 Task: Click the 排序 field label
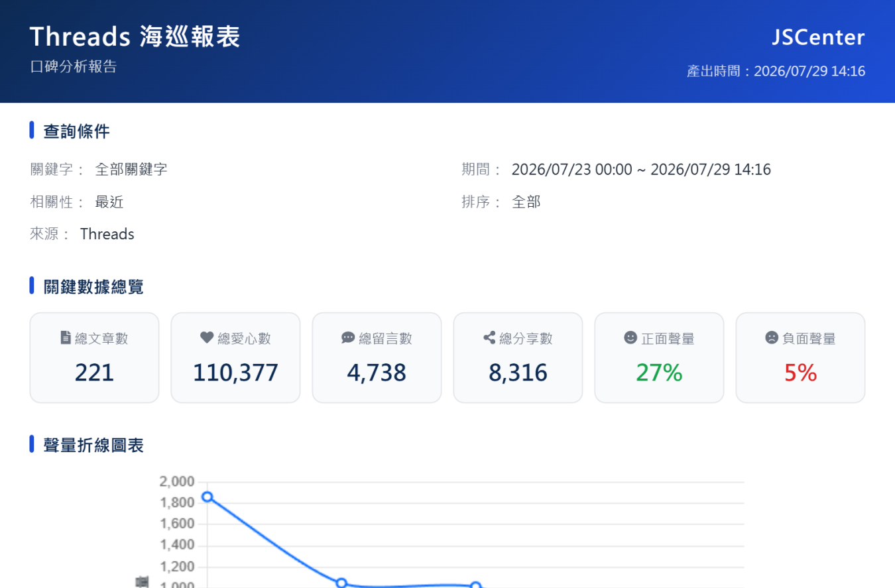click(x=482, y=202)
